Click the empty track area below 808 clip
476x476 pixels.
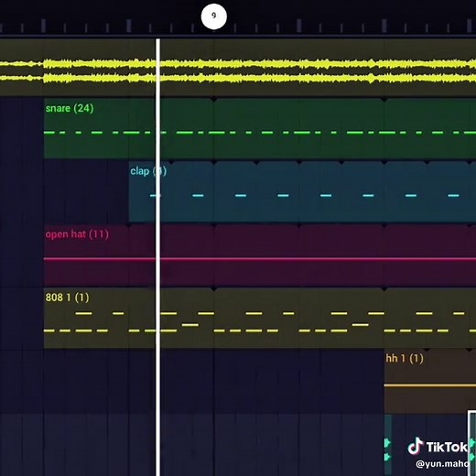213,382
